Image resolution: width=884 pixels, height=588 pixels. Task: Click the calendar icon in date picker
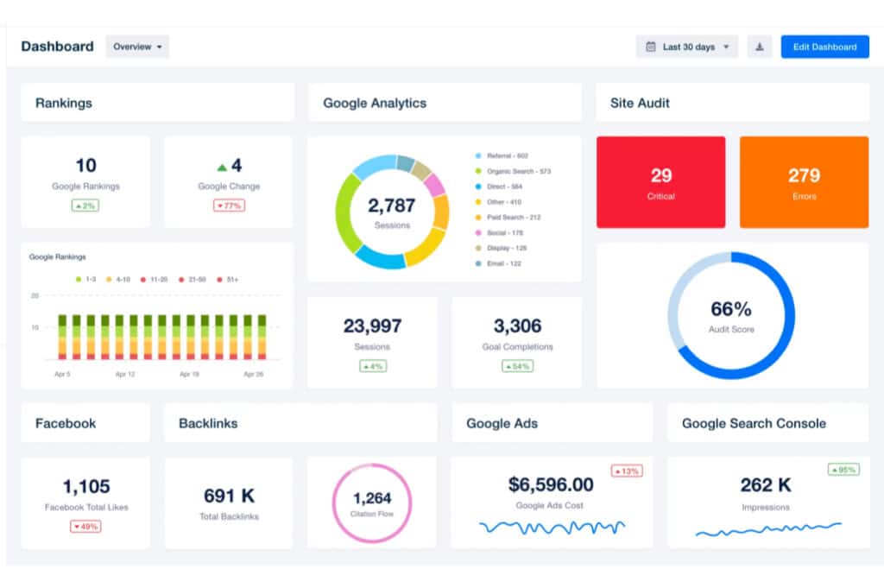click(650, 47)
